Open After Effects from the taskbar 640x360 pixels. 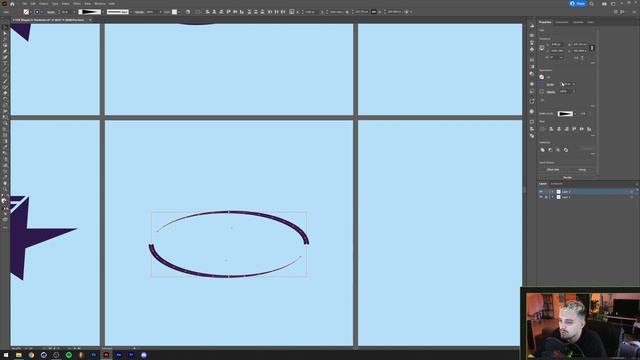[x=119, y=355]
